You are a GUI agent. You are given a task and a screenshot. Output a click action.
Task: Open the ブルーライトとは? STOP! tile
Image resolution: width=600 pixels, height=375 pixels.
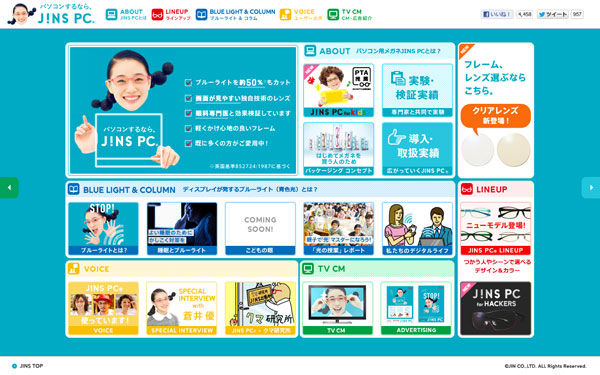(x=103, y=228)
